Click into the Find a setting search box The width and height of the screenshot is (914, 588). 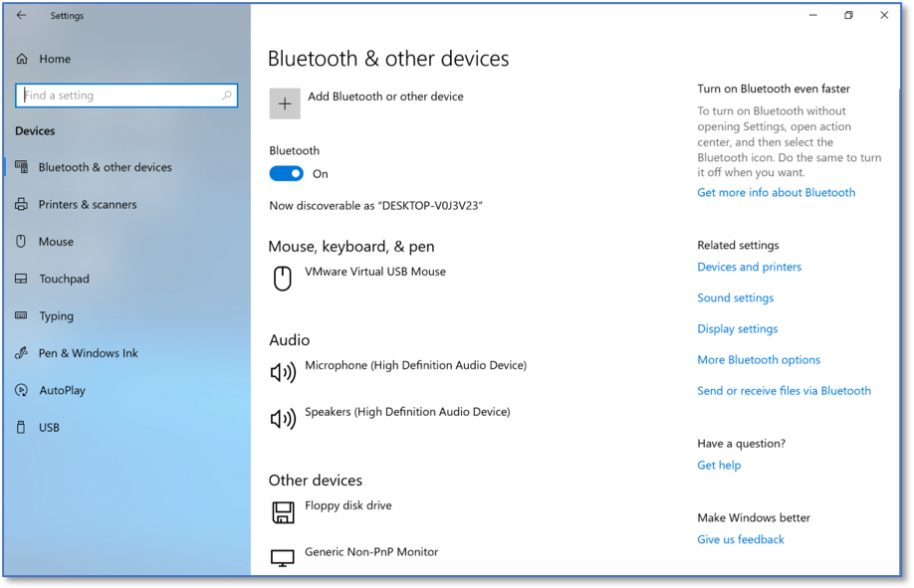click(126, 95)
